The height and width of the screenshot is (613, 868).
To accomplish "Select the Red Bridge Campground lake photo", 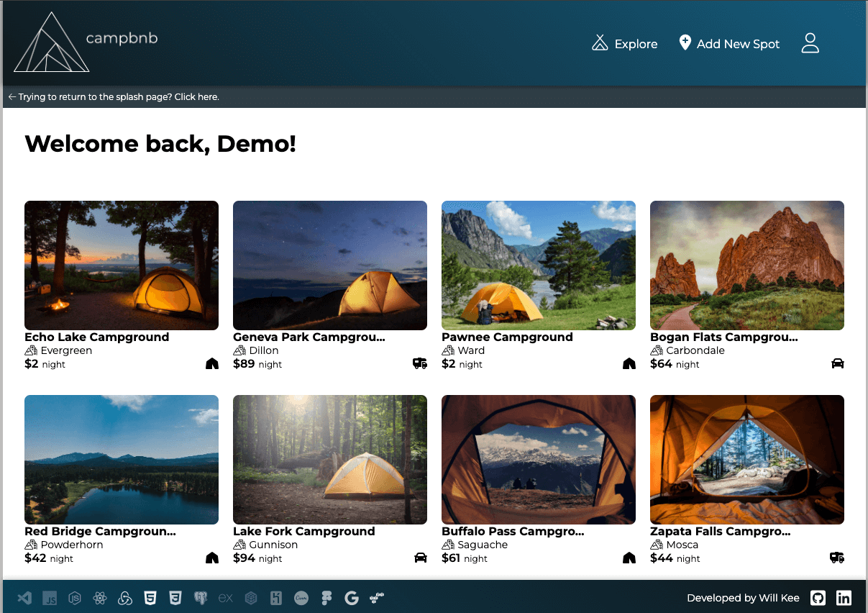I will pos(122,460).
